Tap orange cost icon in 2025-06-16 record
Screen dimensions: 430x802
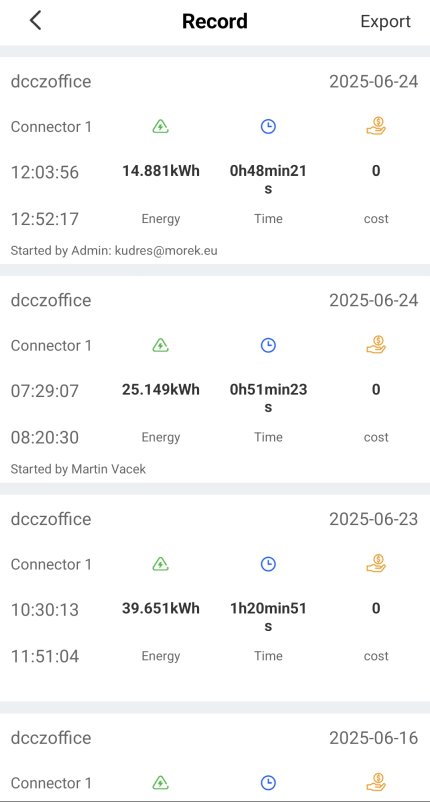(x=376, y=782)
